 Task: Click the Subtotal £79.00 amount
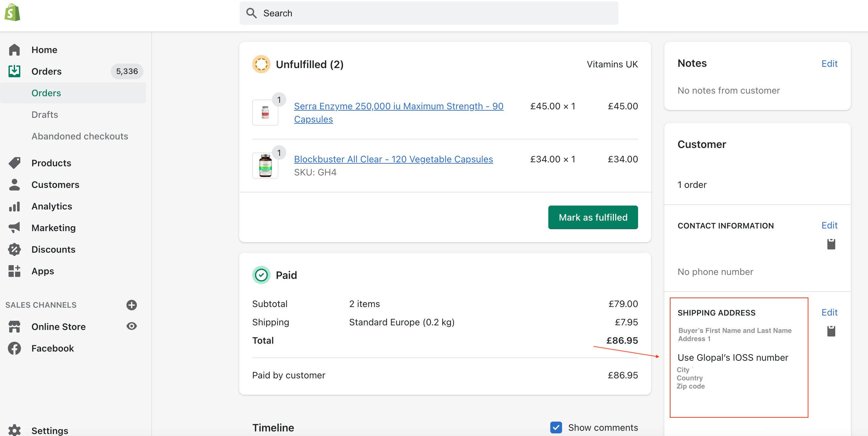[623, 304]
